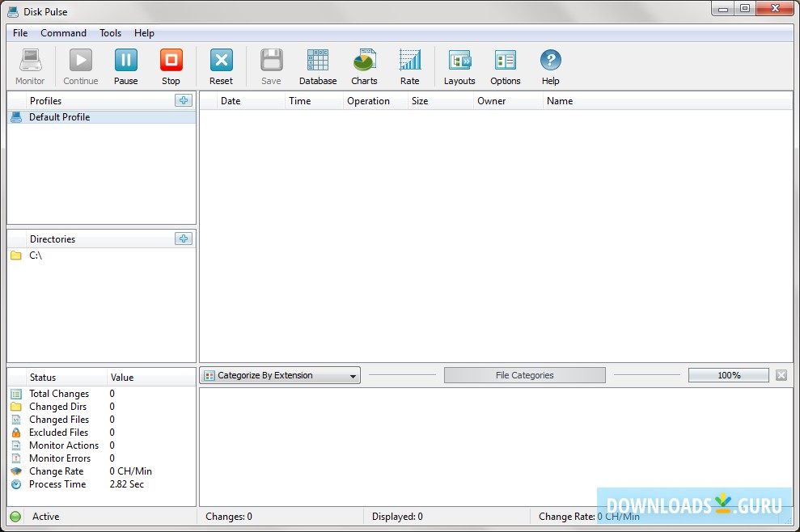This screenshot has height=532, width=800.
Task: Maximize the Disk Pulse window
Action: 745,8
